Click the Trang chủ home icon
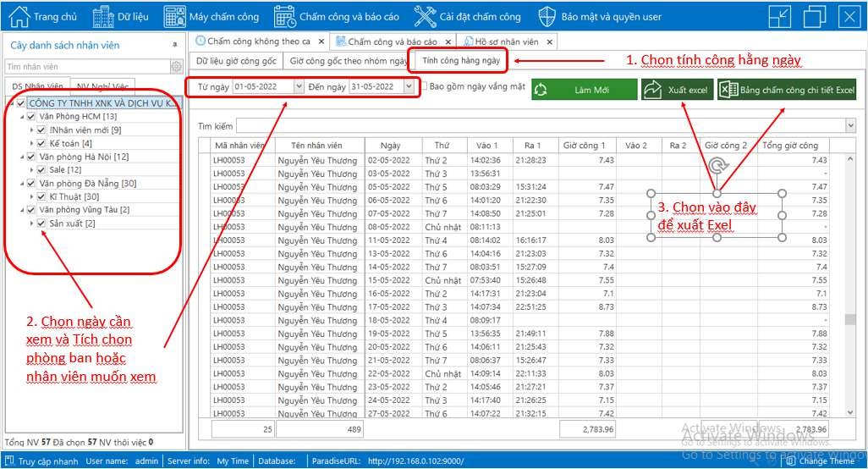Image resolution: width=868 pixels, height=469 pixels. (x=19, y=16)
